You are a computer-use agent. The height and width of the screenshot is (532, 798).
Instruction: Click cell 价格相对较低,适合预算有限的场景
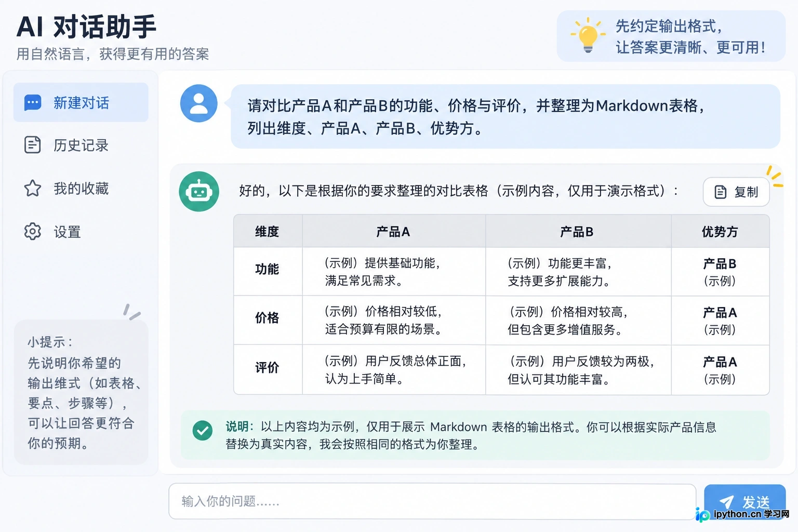[393, 320]
